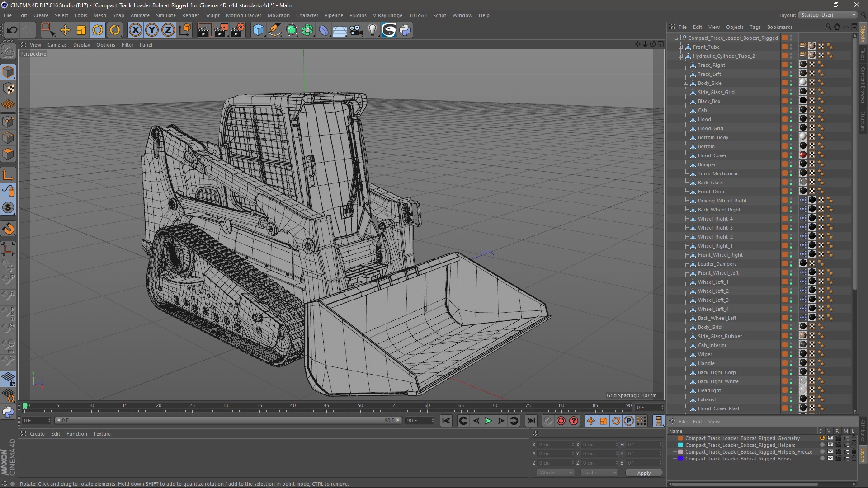
Task: Toggle Helpers layer solo dot
Action: click(822, 445)
